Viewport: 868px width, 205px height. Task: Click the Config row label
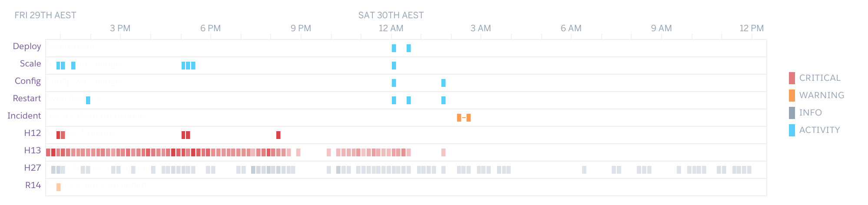[x=28, y=81]
